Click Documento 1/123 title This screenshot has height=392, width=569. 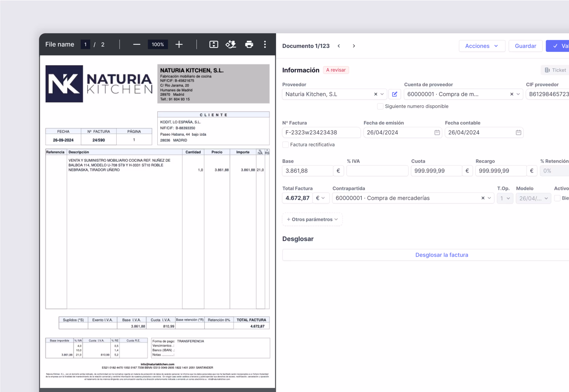(x=306, y=46)
